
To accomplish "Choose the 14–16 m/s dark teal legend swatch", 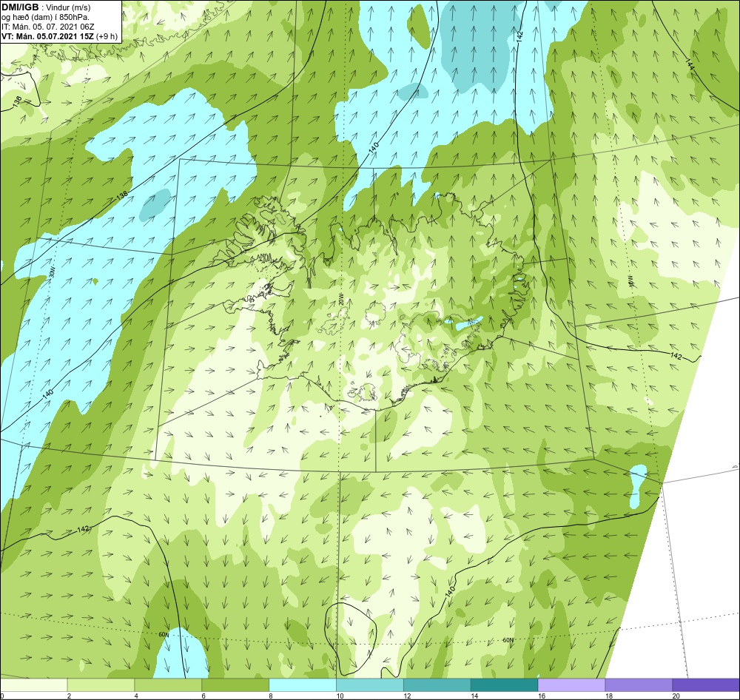I will click(x=504, y=685).
